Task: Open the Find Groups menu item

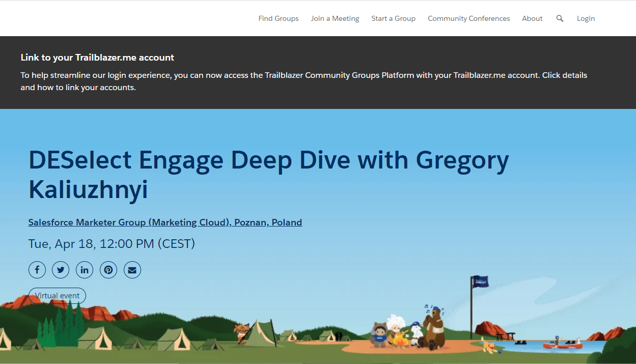Action: click(x=279, y=18)
